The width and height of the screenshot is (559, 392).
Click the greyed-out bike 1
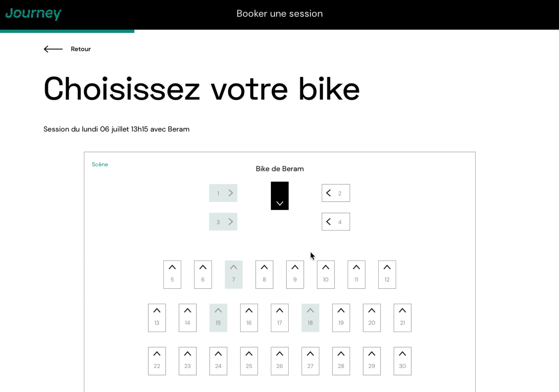(x=223, y=193)
